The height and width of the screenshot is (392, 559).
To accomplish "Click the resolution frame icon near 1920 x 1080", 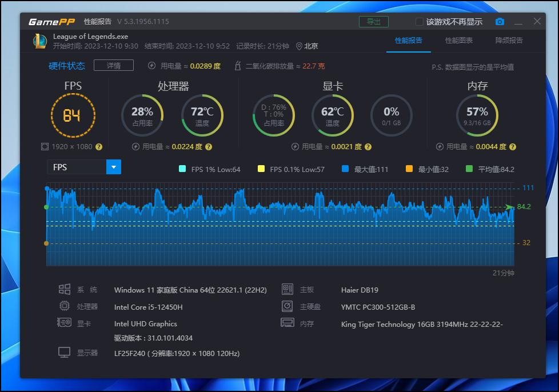I will [x=45, y=146].
